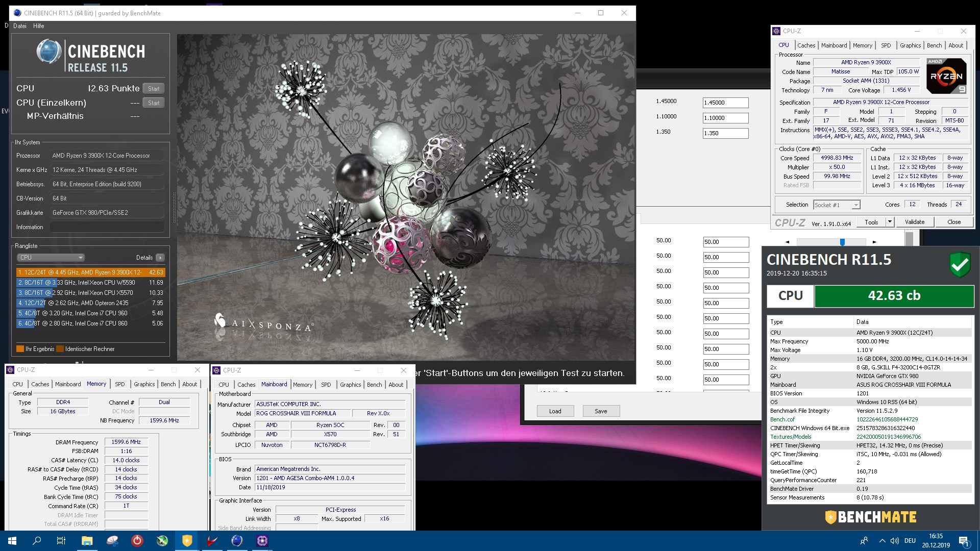The height and width of the screenshot is (551, 980).
Task: Start the CPU benchmark in Cinebench
Action: click(154, 88)
